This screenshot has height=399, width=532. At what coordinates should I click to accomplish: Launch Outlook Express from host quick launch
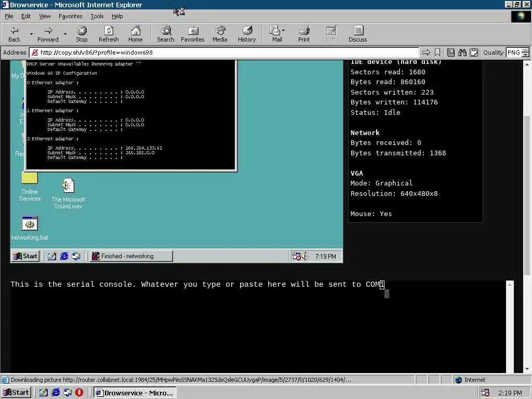pos(68,393)
